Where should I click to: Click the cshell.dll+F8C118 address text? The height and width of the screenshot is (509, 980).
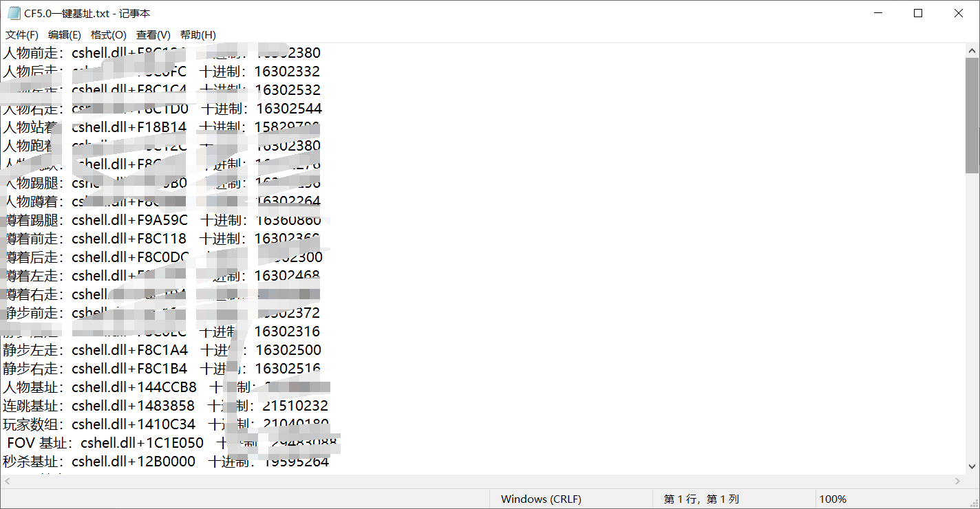(x=129, y=239)
